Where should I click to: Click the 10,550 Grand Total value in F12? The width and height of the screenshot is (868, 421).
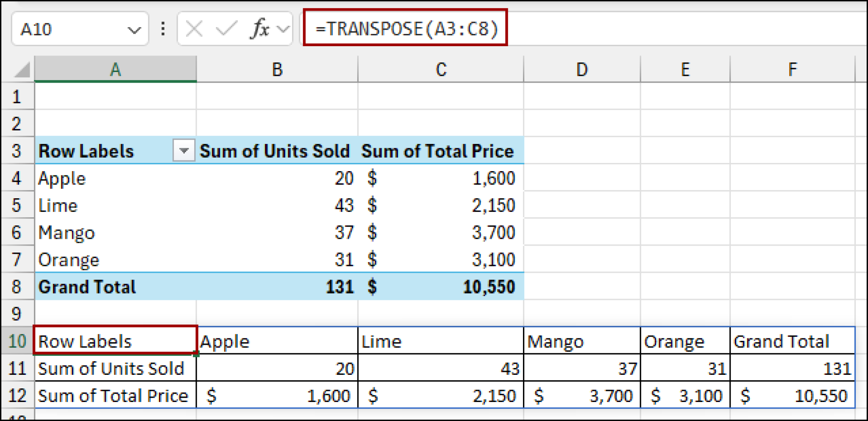click(793, 395)
